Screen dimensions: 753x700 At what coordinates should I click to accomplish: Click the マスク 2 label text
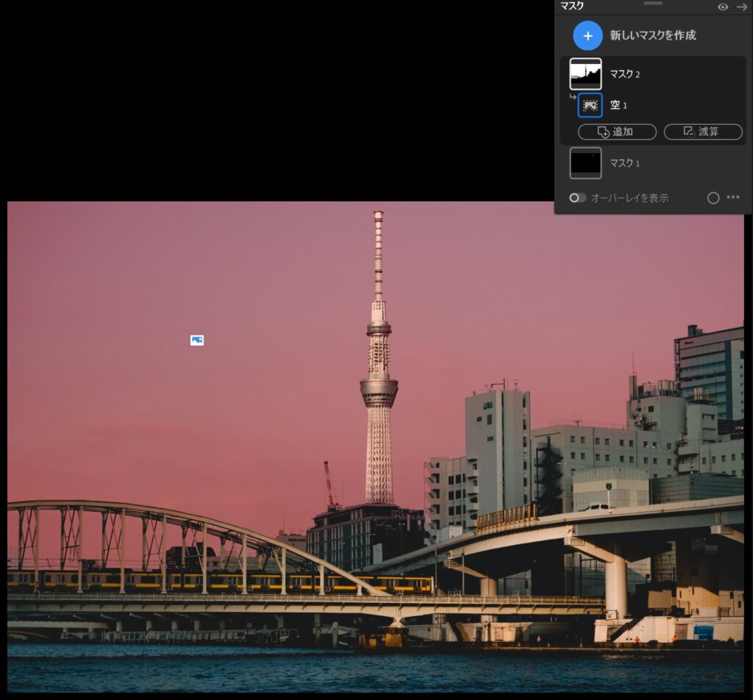coord(624,74)
